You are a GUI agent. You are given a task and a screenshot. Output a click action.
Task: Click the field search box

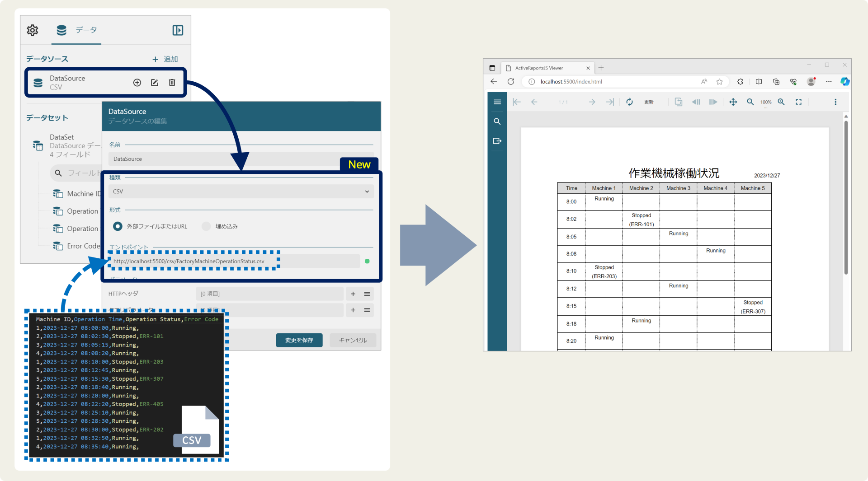point(77,173)
